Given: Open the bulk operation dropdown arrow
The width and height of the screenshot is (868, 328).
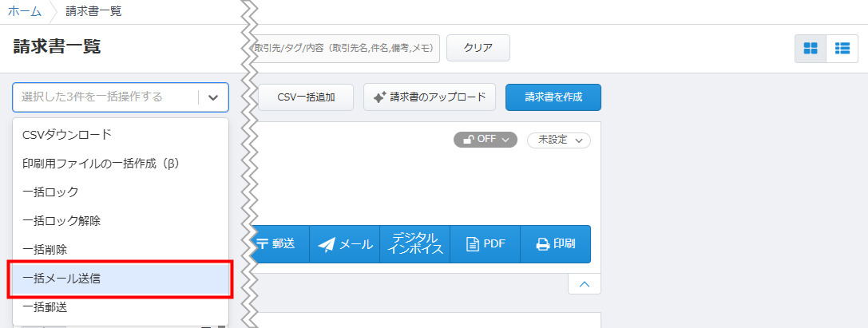Looking at the screenshot, I should 212,97.
